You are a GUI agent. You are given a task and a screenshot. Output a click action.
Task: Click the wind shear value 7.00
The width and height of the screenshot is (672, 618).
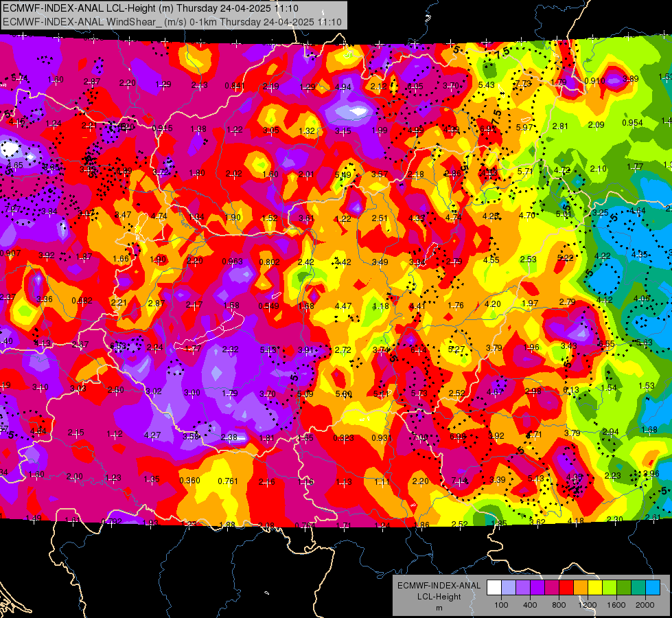coord(419,437)
